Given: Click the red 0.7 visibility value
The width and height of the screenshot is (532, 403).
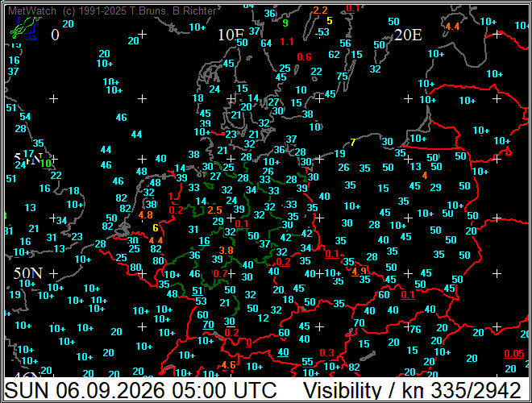Looking at the screenshot, I should point(220,273).
